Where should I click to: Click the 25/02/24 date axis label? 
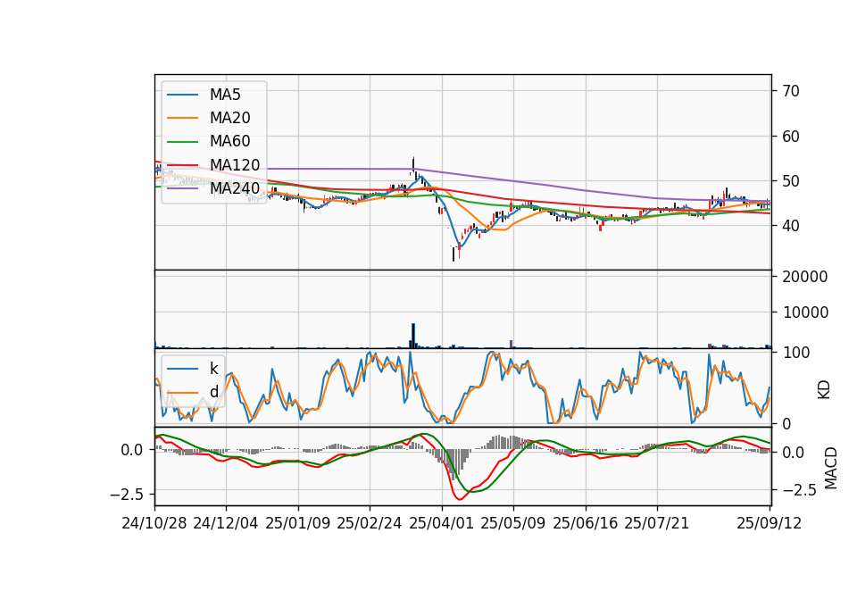tap(370, 523)
